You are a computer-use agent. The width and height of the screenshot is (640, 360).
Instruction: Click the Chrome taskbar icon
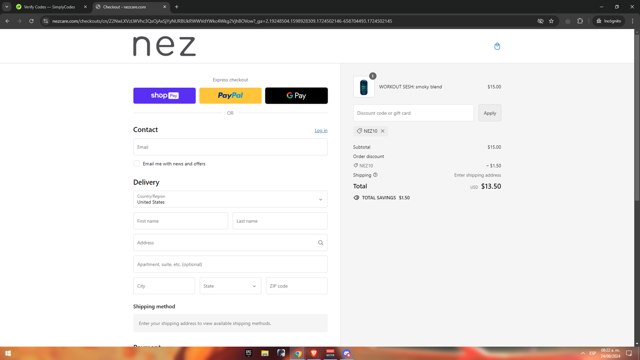298,353
